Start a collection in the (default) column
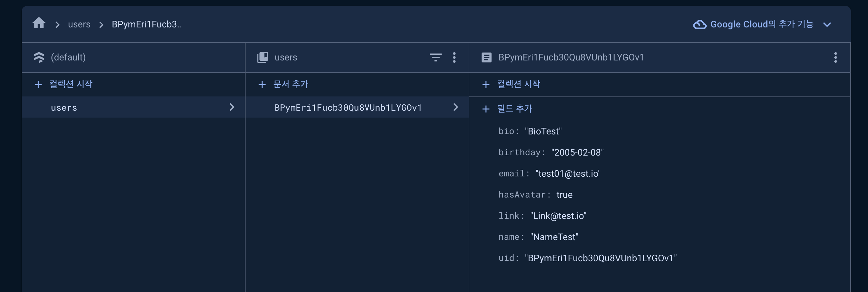The image size is (868, 292). point(63,84)
